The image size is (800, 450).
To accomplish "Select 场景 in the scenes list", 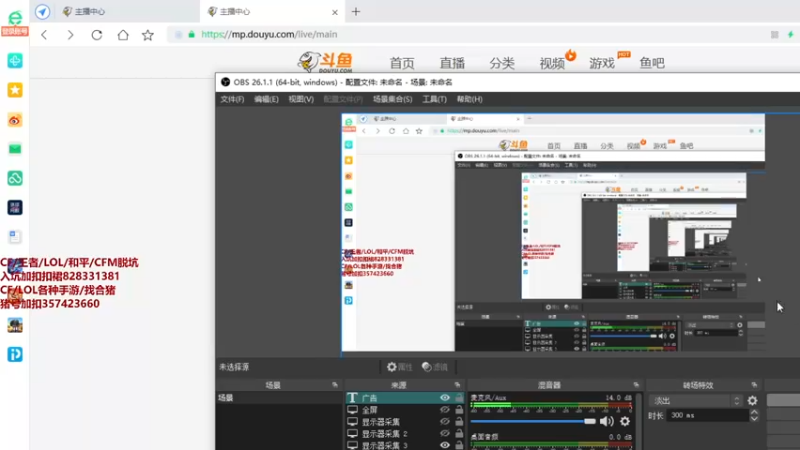I will [279, 397].
